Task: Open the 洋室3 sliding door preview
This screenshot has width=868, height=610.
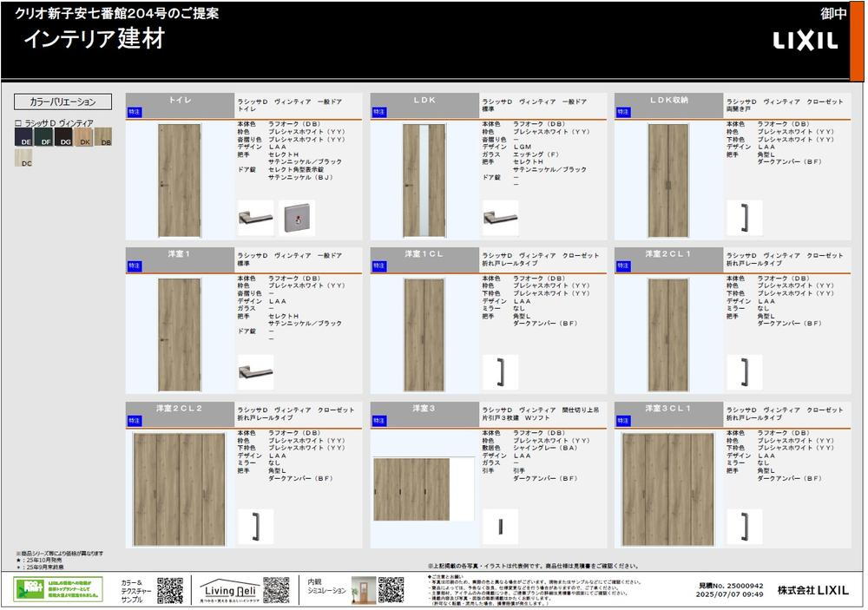Action: click(x=424, y=489)
